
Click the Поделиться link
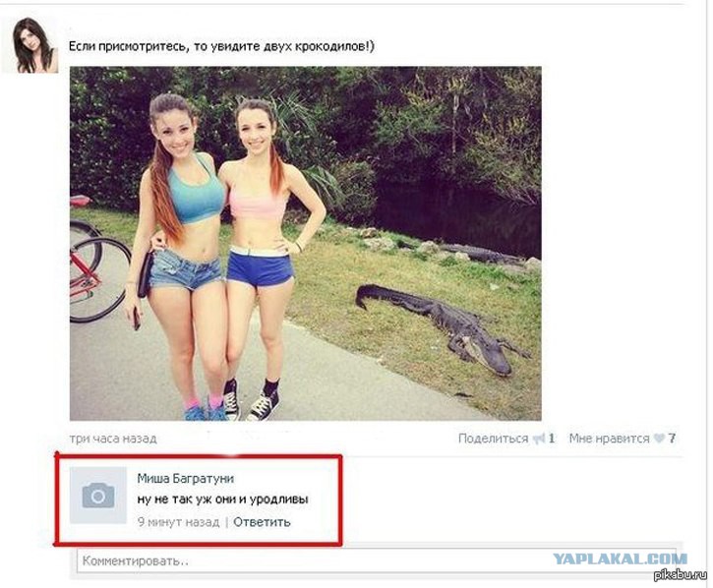(493, 439)
